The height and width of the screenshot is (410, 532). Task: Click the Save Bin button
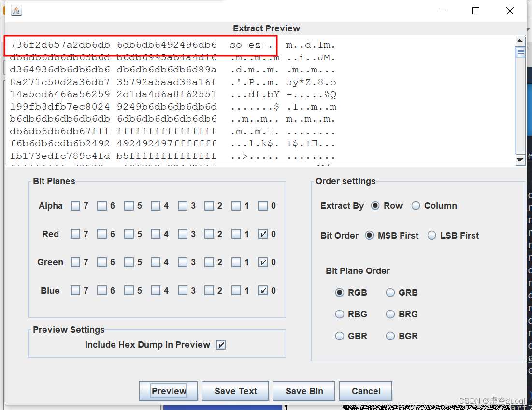pos(303,391)
